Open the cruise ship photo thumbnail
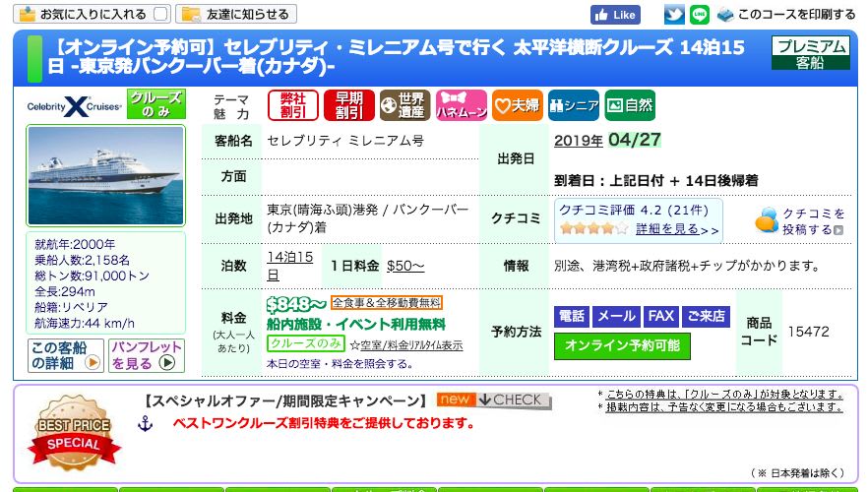Image resolution: width=868 pixels, height=492 pixels. tap(105, 175)
